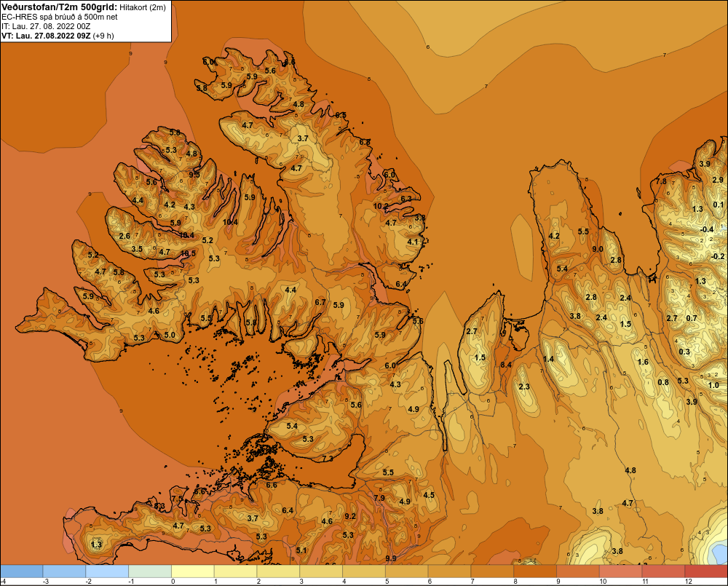Click the 2.6 temperature value on the map
Image resolution: width=728 pixels, height=586 pixels.
click(x=124, y=236)
